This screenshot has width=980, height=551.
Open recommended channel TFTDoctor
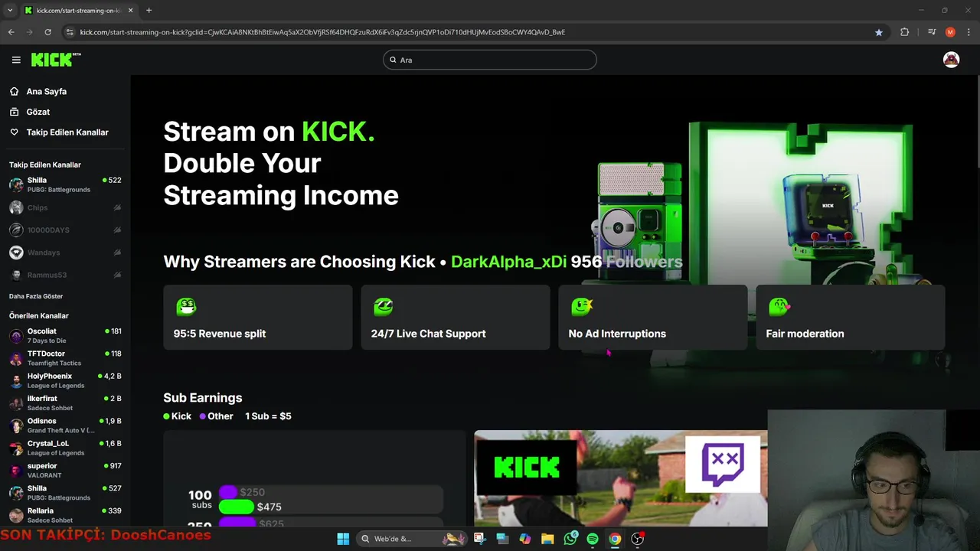65,358
